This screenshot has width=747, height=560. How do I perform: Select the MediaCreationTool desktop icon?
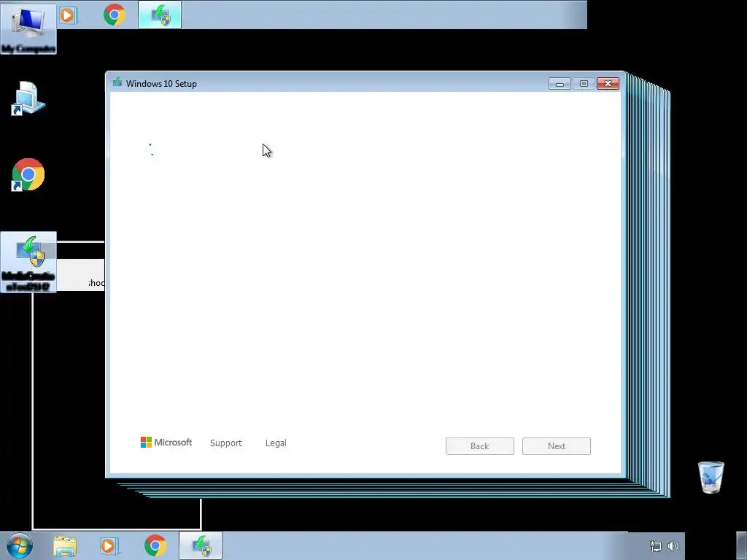28,262
